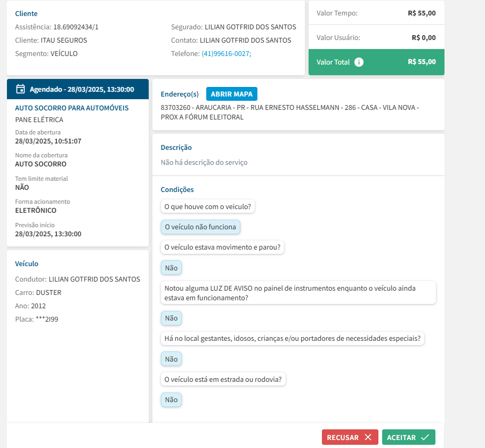Click the vehicle plate ***2I99
The height and width of the screenshot is (448, 485).
pos(47,319)
